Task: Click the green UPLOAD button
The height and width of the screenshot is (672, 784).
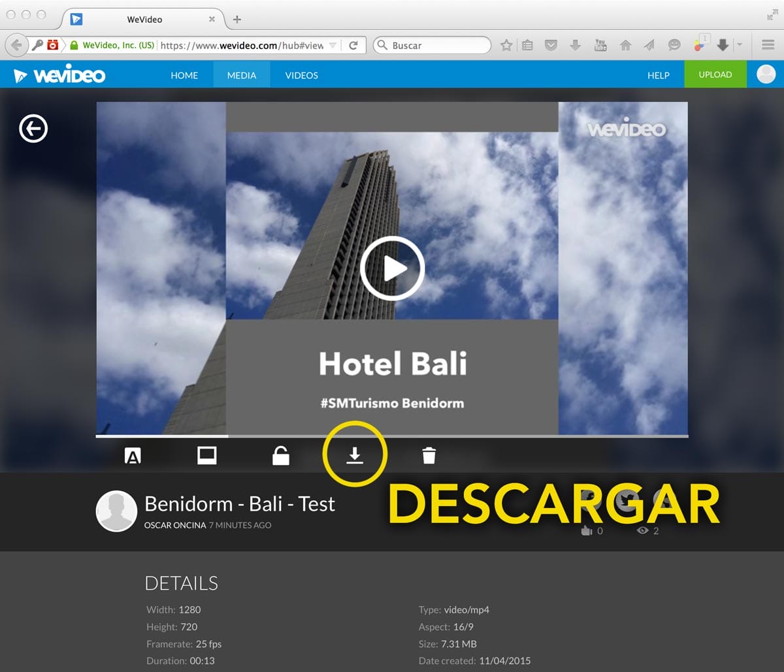Action: [715, 74]
